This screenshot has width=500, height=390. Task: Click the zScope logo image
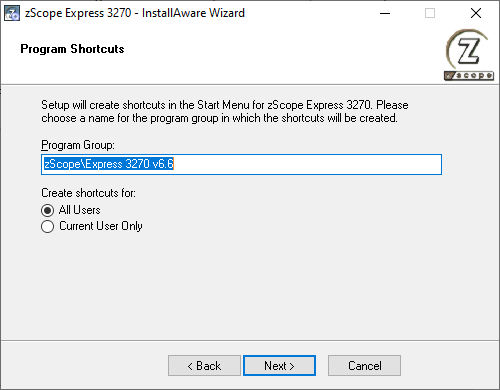pos(469,55)
